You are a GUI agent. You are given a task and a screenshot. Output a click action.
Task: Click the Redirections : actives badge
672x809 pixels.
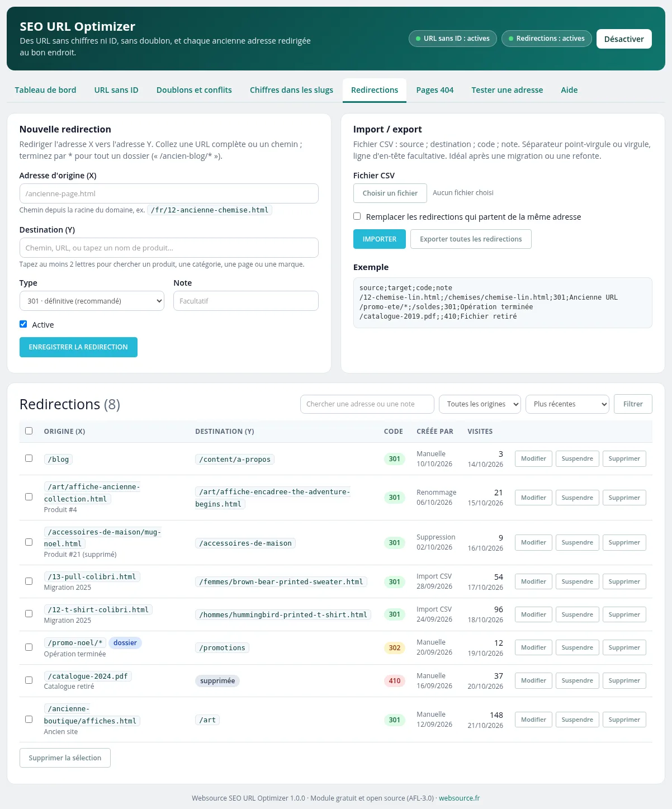547,39
